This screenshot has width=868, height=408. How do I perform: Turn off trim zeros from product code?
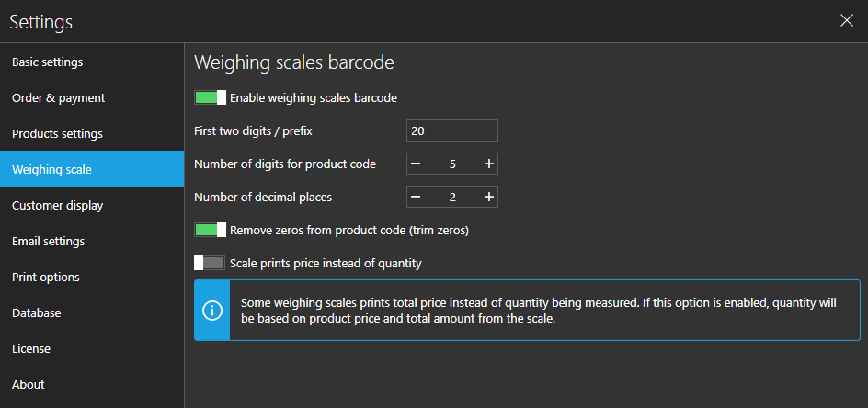pos(210,230)
